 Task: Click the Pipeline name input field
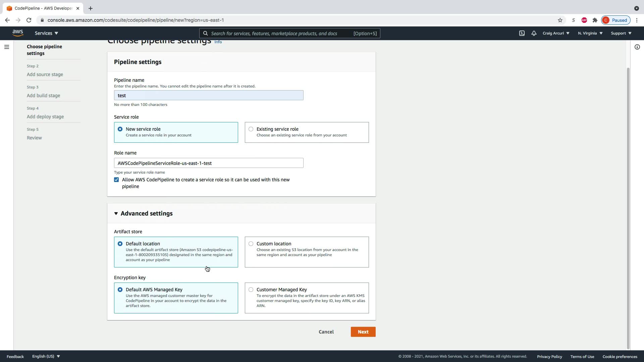coord(209,96)
